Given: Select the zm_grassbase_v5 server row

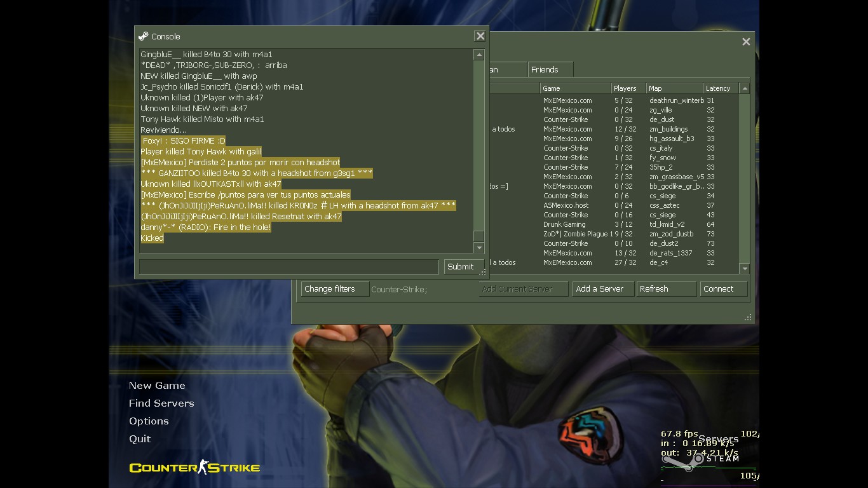Looking at the screenshot, I should pos(613,177).
